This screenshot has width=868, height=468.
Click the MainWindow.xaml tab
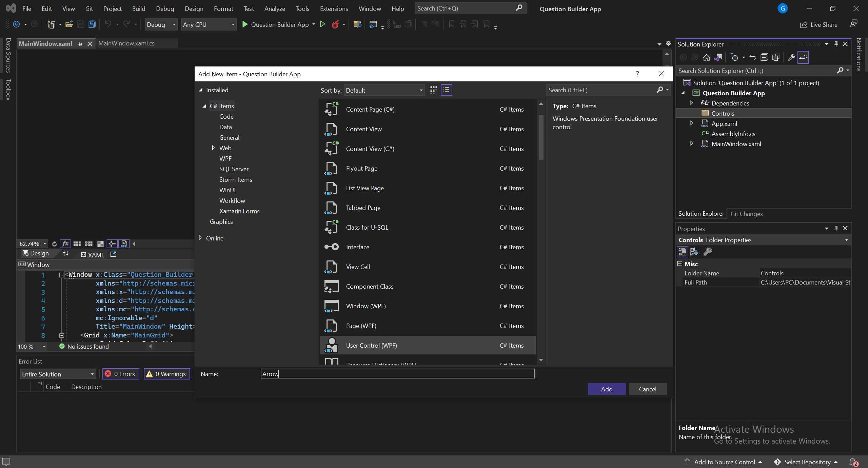coord(45,43)
